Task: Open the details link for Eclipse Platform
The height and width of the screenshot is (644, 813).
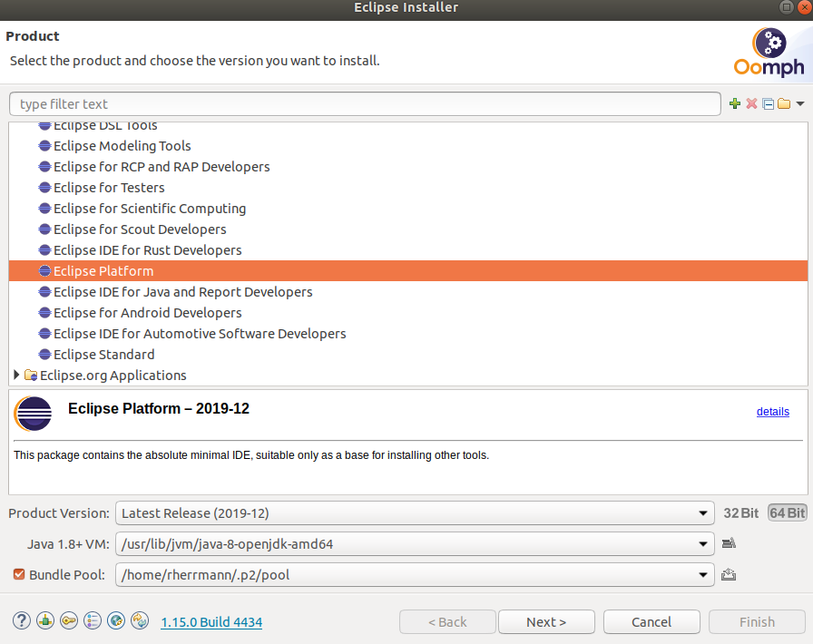Action: pyautogui.click(x=772, y=411)
